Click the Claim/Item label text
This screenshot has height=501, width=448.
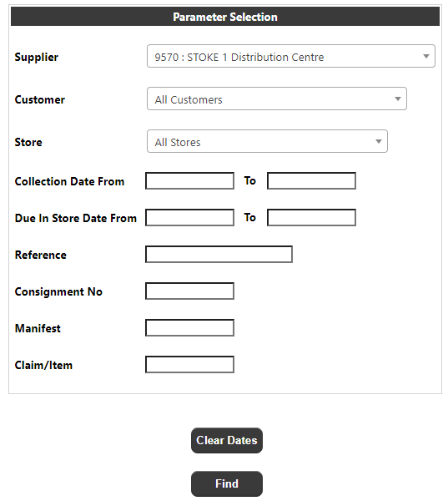43,365
